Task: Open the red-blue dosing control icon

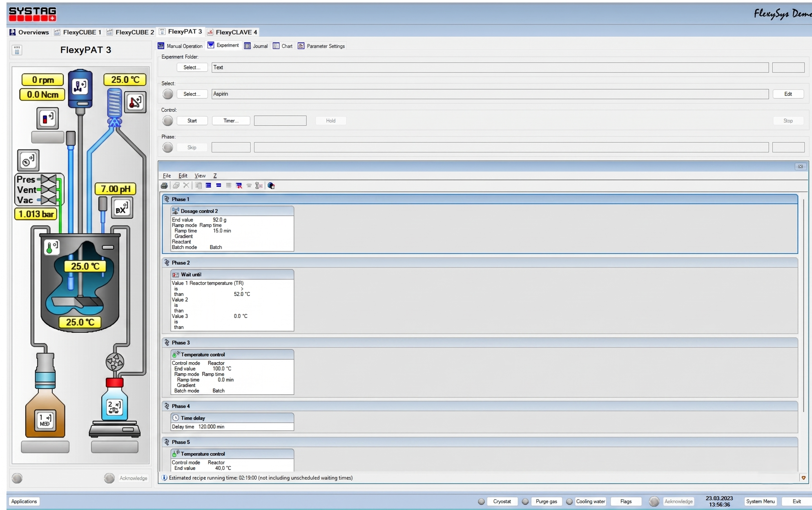Action: pyautogui.click(x=47, y=118)
